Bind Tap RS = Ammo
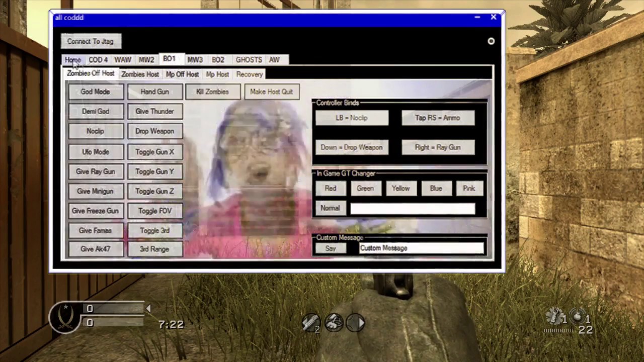The image size is (644, 362). point(438,118)
